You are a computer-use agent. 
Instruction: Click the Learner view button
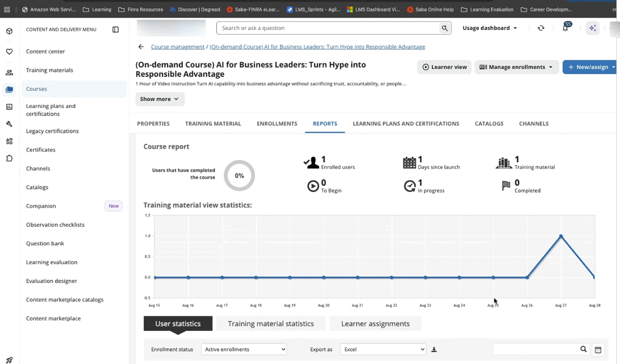(444, 67)
